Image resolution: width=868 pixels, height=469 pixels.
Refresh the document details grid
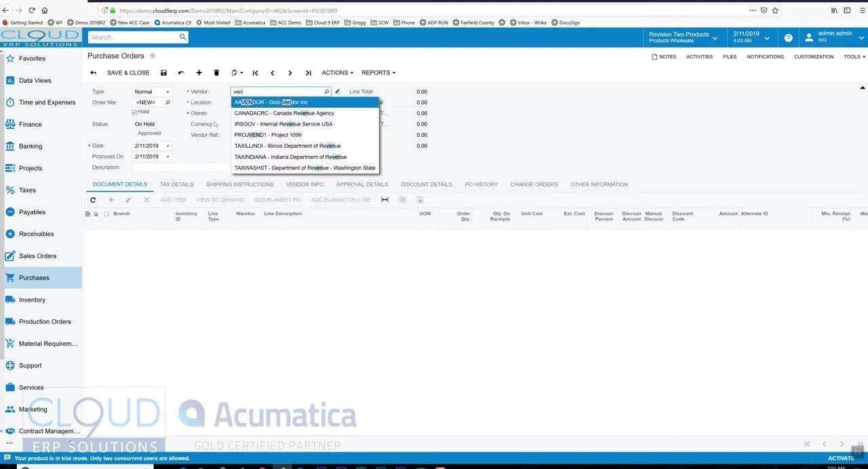click(x=93, y=200)
